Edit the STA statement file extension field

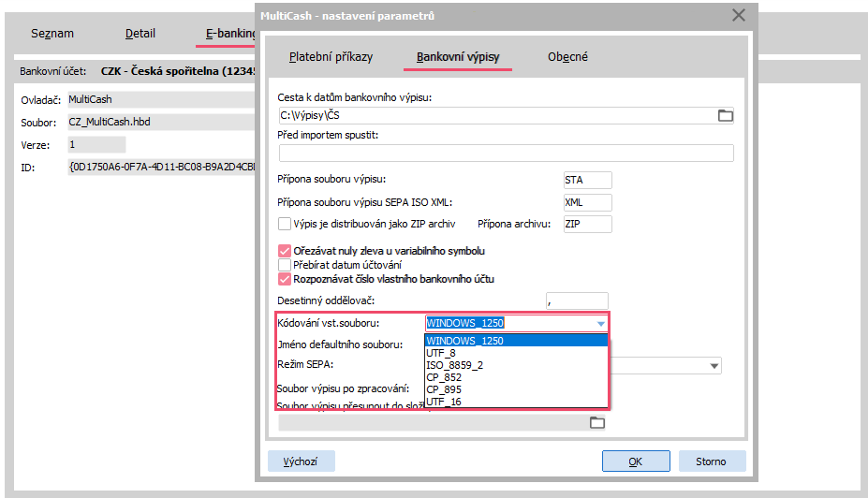click(x=587, y=180)
